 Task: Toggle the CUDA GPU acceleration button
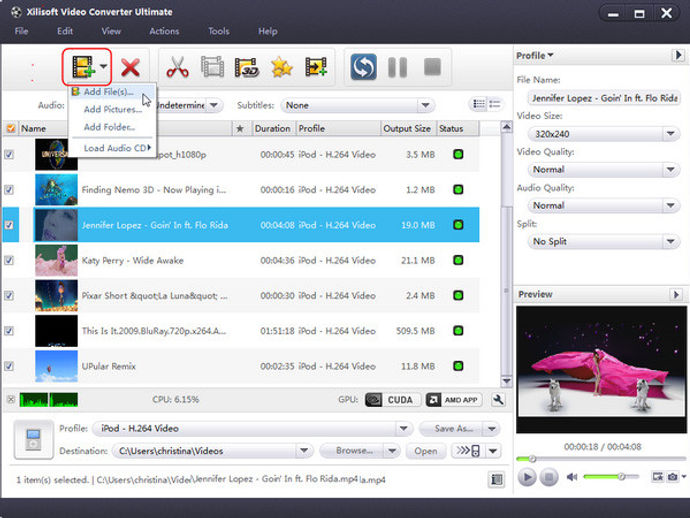(393, 400)
